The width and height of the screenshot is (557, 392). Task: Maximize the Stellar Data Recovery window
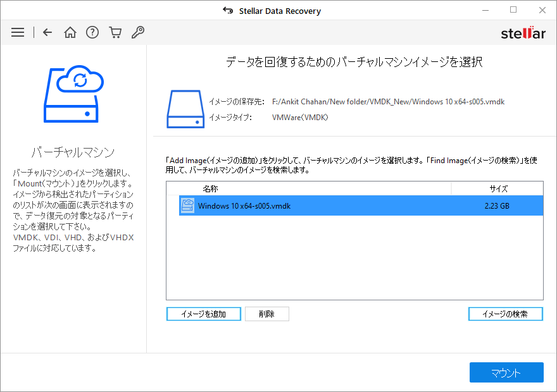pyautogui.click(x=513, y=10)
